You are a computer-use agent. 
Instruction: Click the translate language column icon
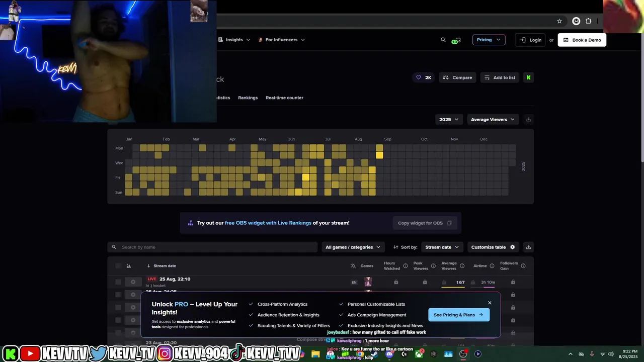click(x=353, y=266)
